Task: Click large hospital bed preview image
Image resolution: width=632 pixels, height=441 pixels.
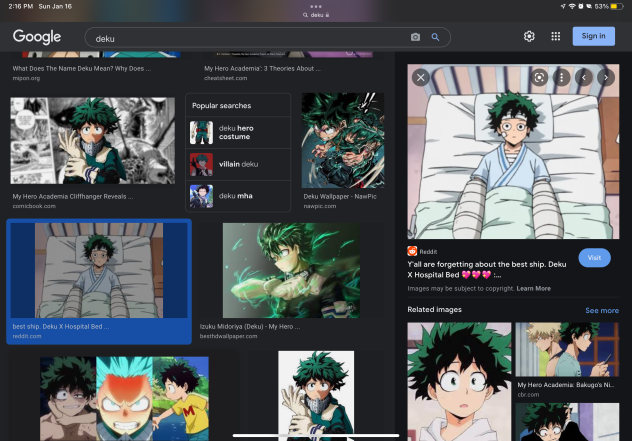Action: point(513,152)
